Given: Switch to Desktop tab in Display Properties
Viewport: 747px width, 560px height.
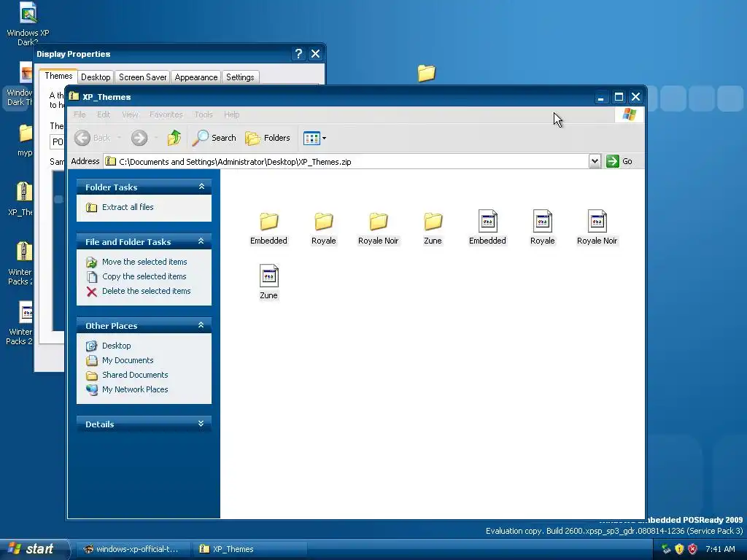Looking at the screenshot, I should [96, 77].
